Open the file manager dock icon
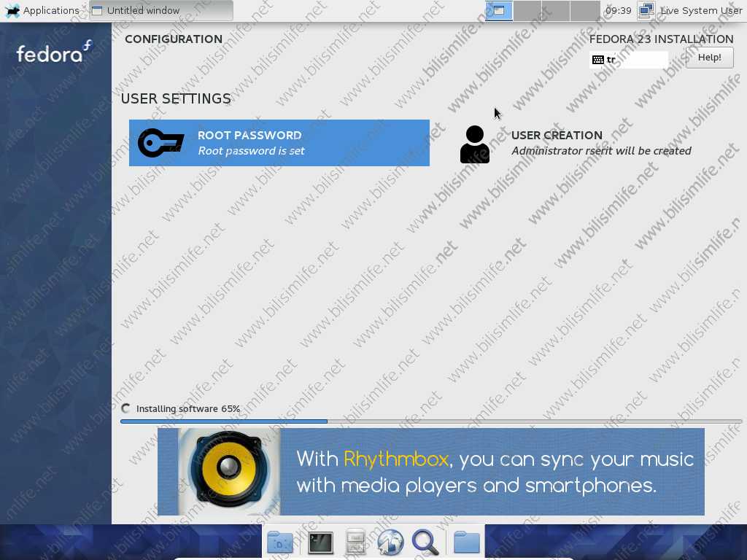 click(x=355, y=542)
